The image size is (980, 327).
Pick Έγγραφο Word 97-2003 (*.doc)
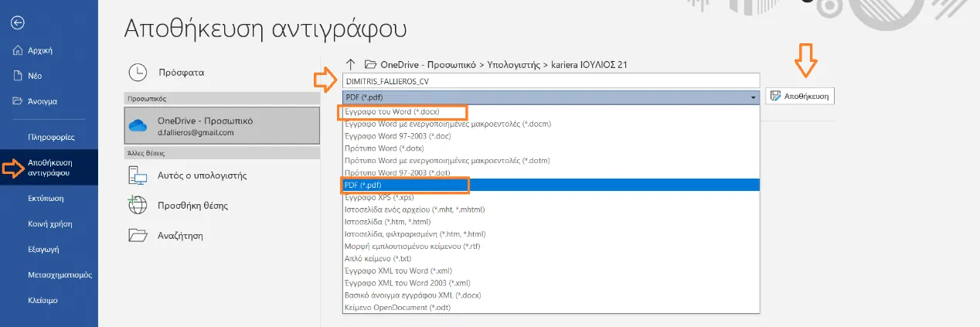click(551, 136)
